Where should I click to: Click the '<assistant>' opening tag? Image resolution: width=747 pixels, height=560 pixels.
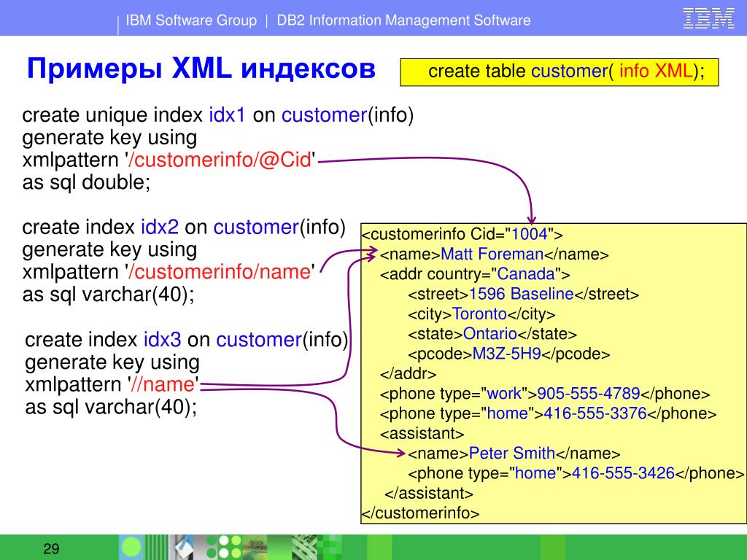[422, 433]
